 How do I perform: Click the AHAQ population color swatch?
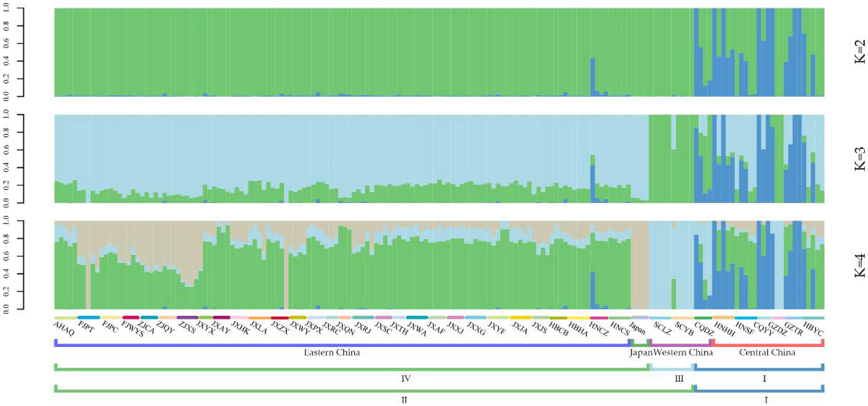pos(65,318)
